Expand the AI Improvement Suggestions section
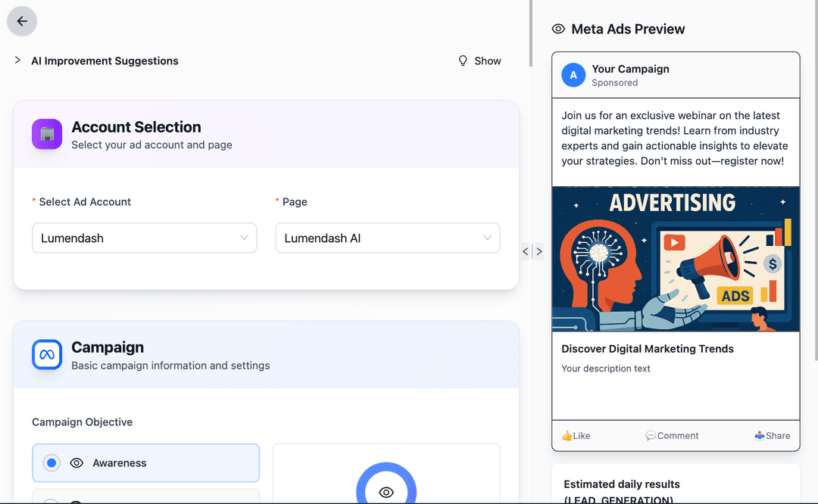Viewport: 818px width, 504px height. [17, 61]
